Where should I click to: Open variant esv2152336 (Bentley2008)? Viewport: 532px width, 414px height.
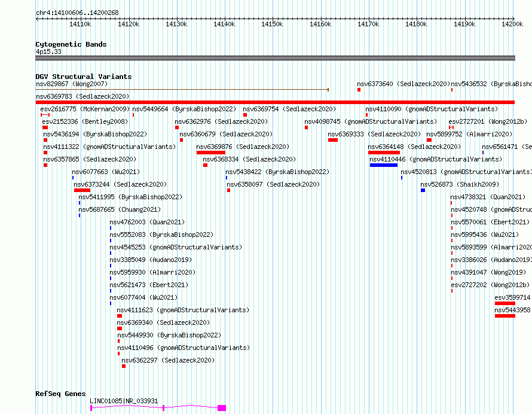pyautogui.click(x=85, y=121)
